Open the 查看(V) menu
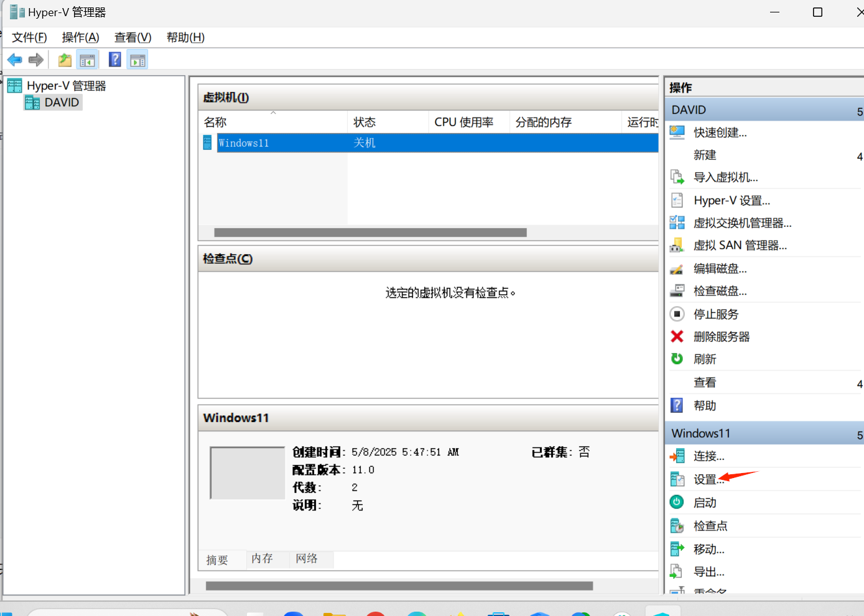 point(133,37)
